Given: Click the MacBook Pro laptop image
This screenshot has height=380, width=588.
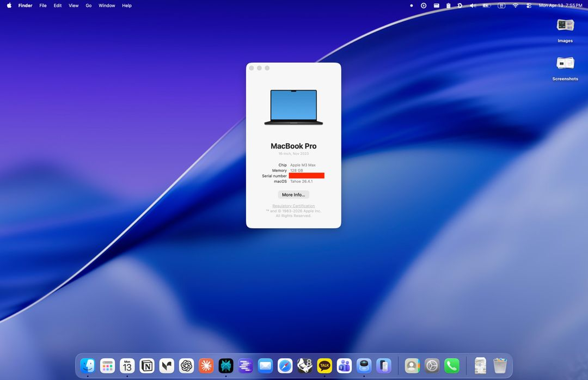Looking at the screenshot, I should coord(293,107).
